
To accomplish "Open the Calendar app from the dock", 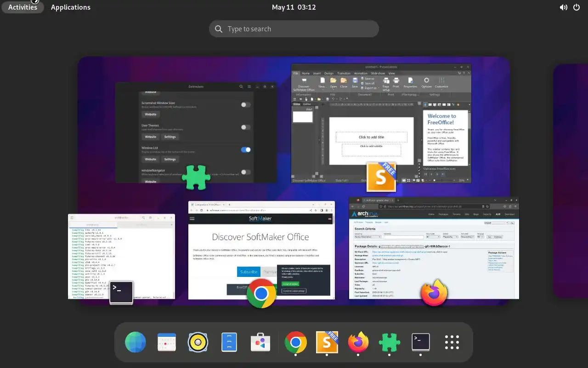I will pos(167,342).
